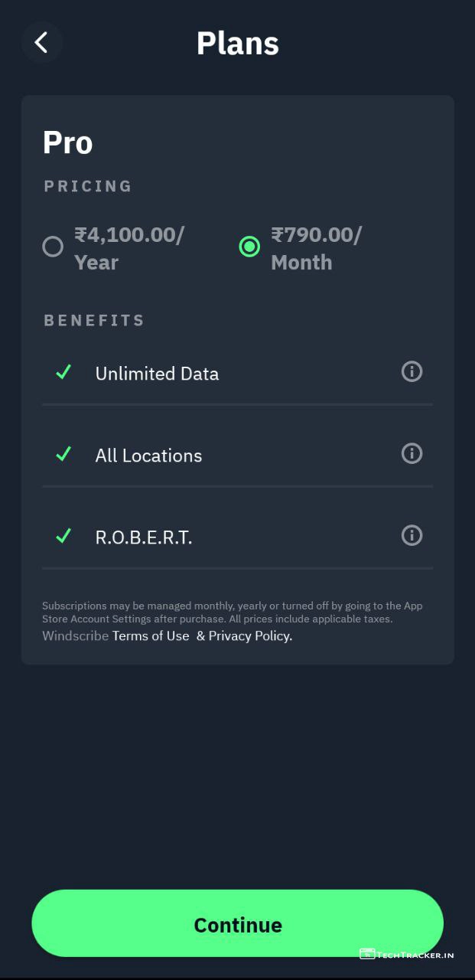Show info for All Locations benefit
Screen dimensions: 475x980
[x=412, y=454]
